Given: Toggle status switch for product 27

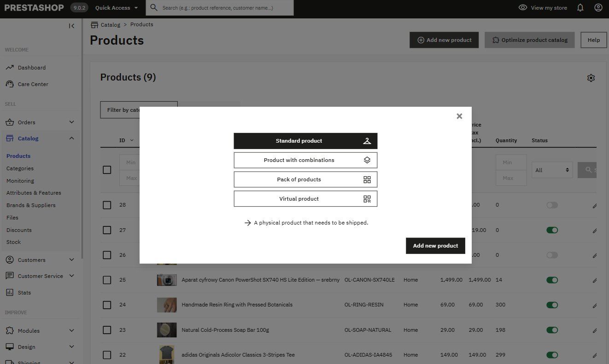Looking at the screenshot, I should coord(552,230).
